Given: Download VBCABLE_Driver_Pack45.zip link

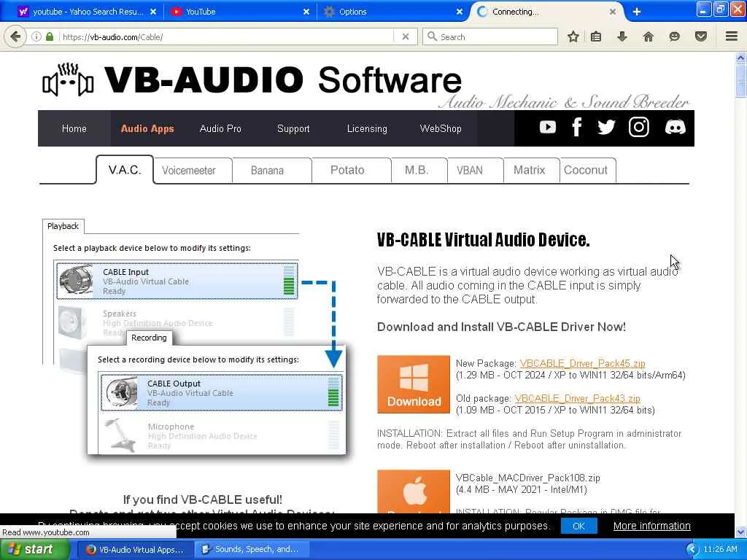Looking at the screenshot, I should [583, 363].
